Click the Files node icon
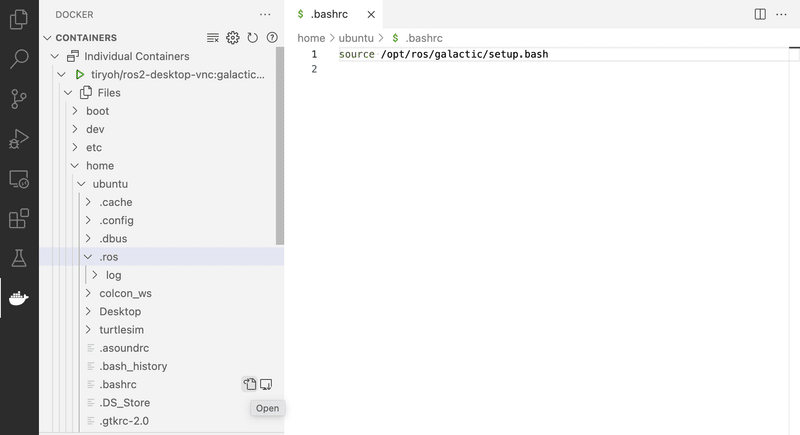The height and width of the screenshot is (435, 800). click(x=86, y=92)
